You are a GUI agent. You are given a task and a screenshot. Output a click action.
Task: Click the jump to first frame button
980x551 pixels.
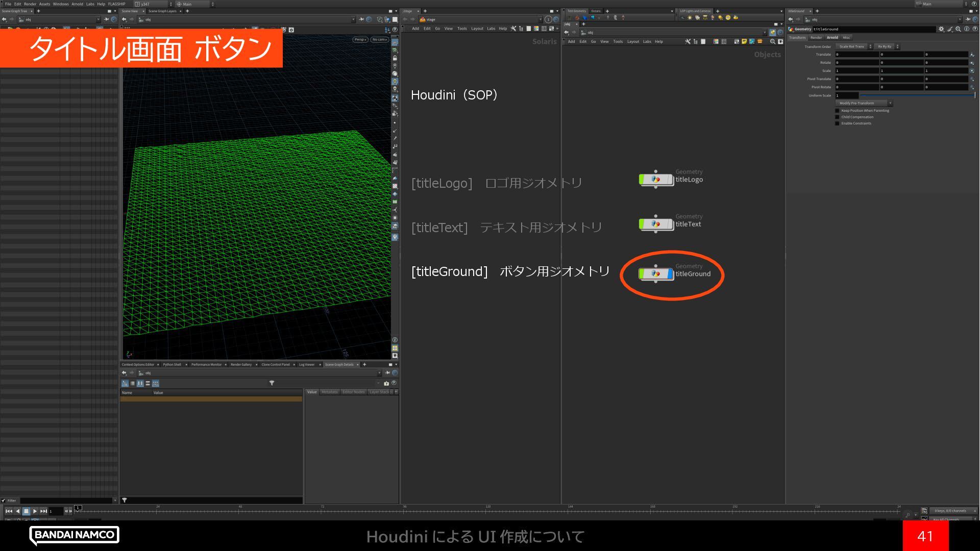point(9,511)
